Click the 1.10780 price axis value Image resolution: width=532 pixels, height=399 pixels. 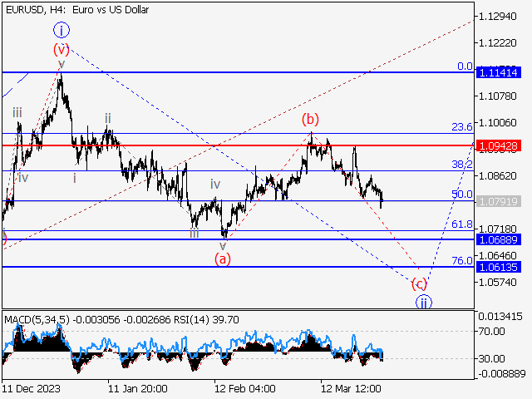pyautogui.click(x=497, y=96)
